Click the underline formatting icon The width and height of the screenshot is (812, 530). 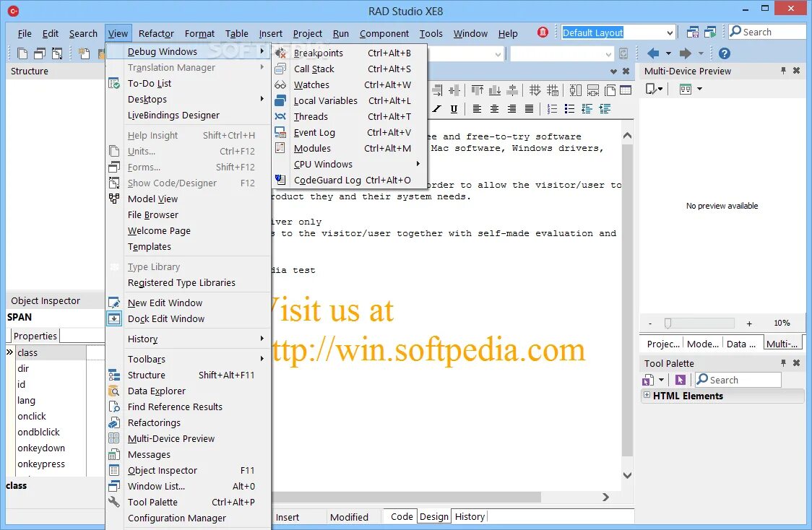[x=454, y=109]
